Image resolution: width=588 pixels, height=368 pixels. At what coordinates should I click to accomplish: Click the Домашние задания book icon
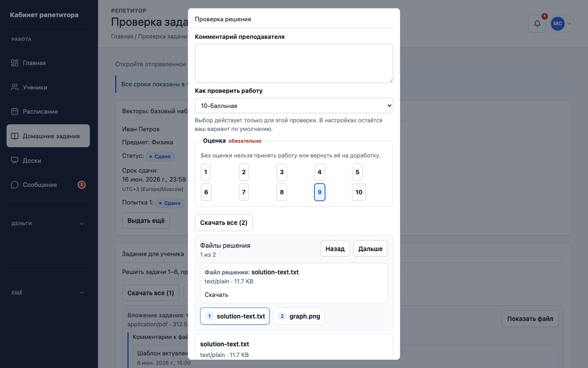(x=15, y=136)
